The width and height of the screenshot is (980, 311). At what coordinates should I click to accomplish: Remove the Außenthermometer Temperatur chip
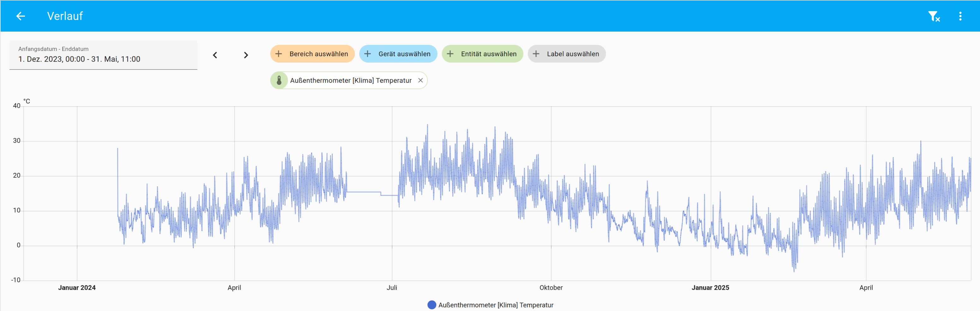pyautogui.click(x=420, y=80)
